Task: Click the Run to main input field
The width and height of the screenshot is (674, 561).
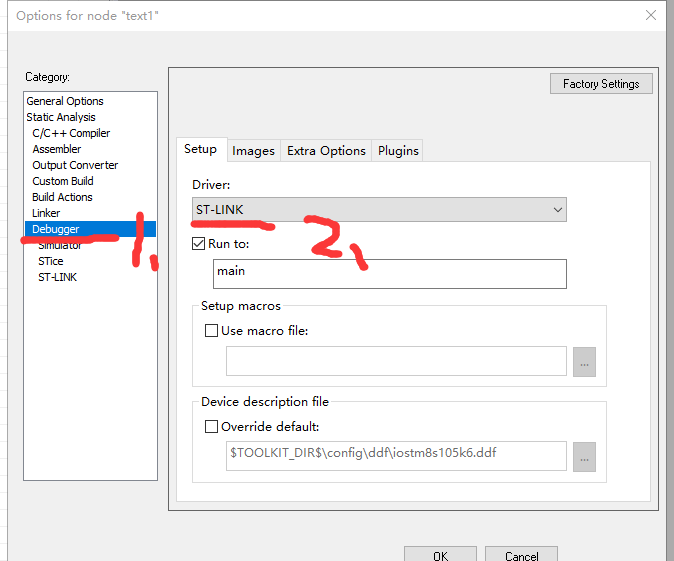Action: (x=390, y=274)
